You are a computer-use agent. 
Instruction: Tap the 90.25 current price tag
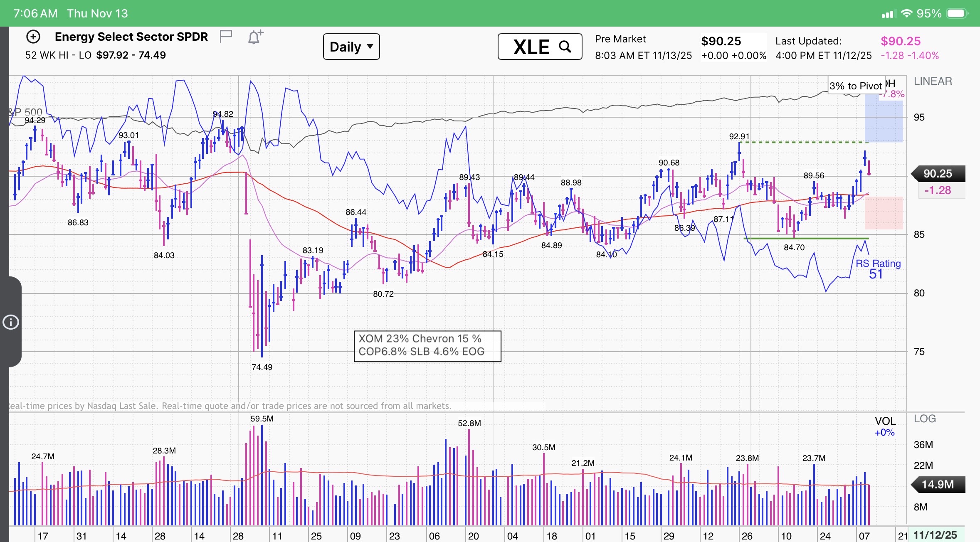coord(938,174)
